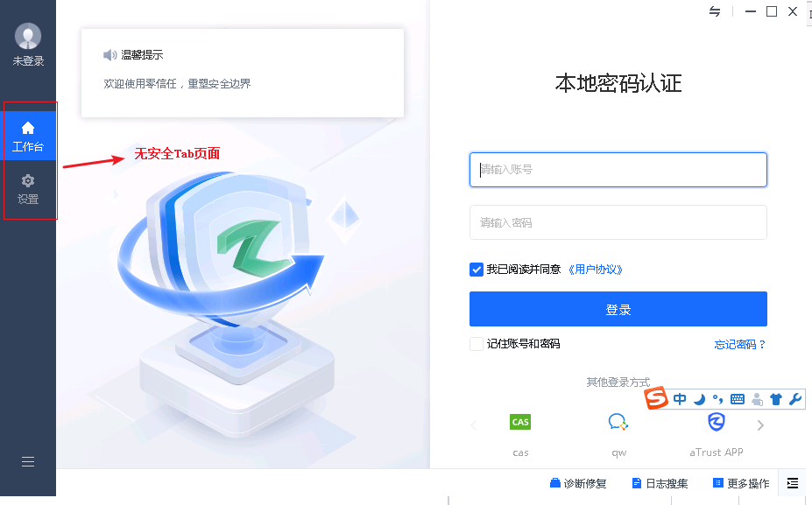
Task: Expand the sidebar hamburger menu
Action: point(28,461)
